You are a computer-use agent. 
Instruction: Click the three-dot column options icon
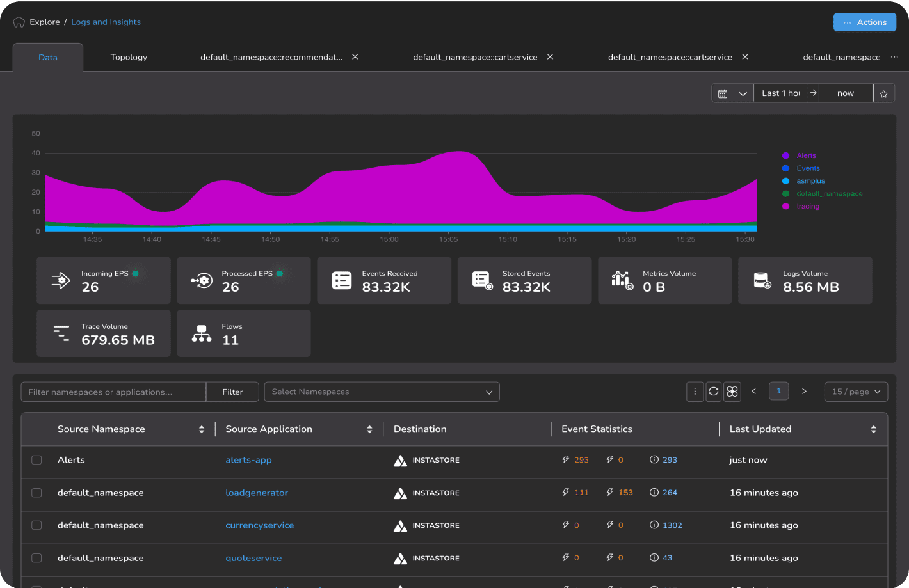coord(695,392)
